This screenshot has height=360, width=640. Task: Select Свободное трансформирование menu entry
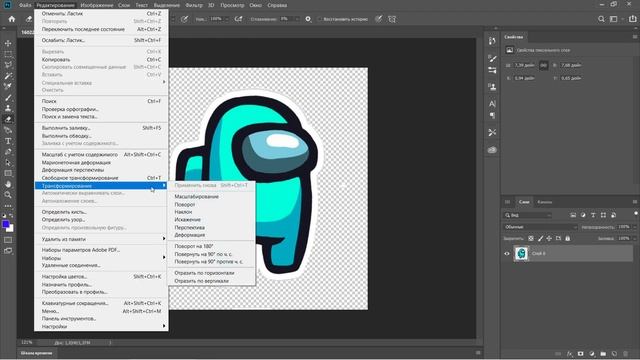101,178
